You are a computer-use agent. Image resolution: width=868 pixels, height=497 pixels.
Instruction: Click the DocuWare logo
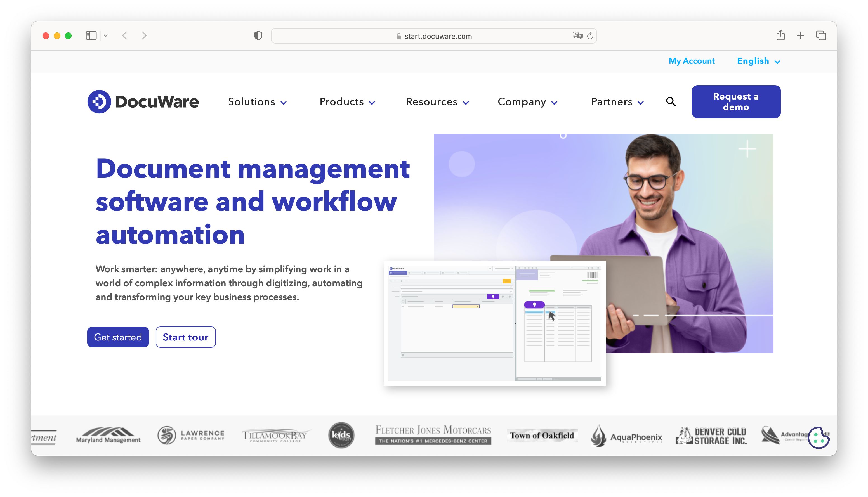143,102
